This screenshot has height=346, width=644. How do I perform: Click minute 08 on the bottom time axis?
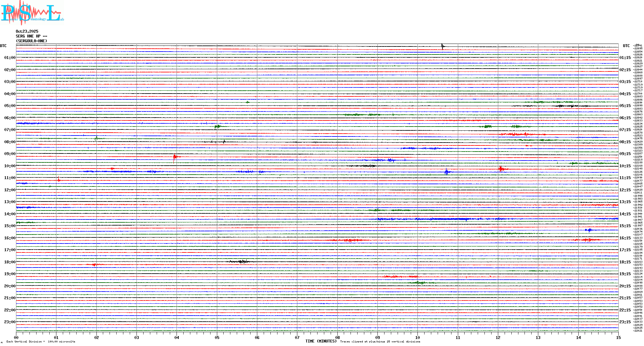coord(337,337)
